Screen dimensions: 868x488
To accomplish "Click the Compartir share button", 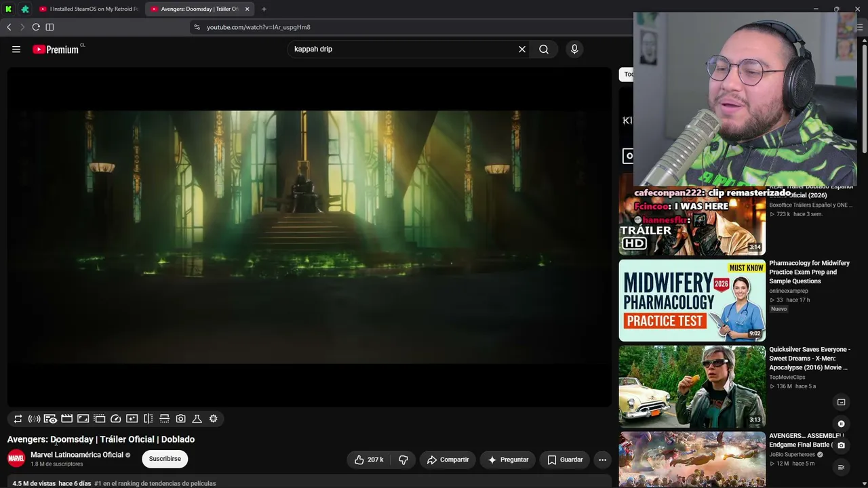I will [x=448, y=460].
